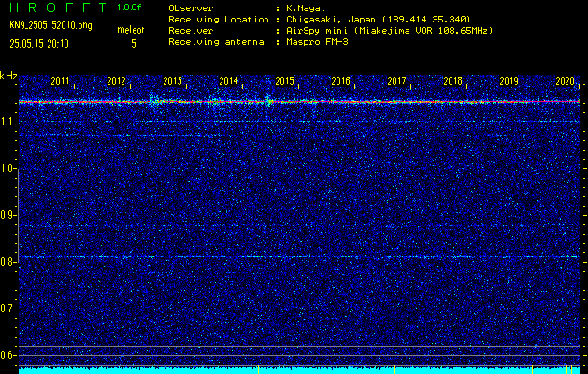
Task: Click the 2015 time marker
Action: [284, 81]
